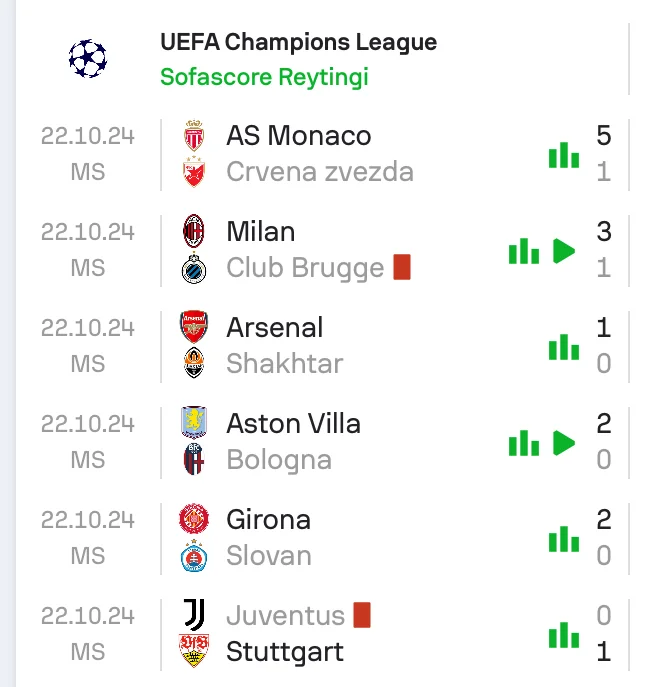Open statistics icon for Aston Villa match
The image size is (656, 687).
click(x=524, y=442)
